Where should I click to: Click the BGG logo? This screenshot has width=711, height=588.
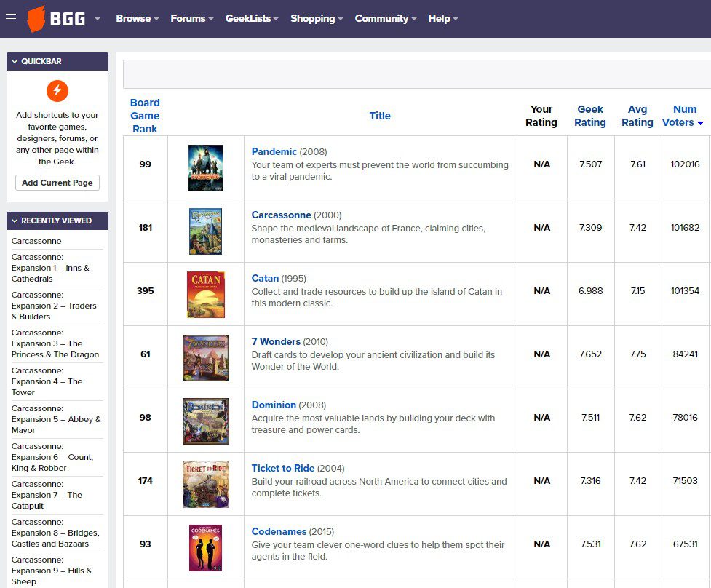tap(56, 19)
